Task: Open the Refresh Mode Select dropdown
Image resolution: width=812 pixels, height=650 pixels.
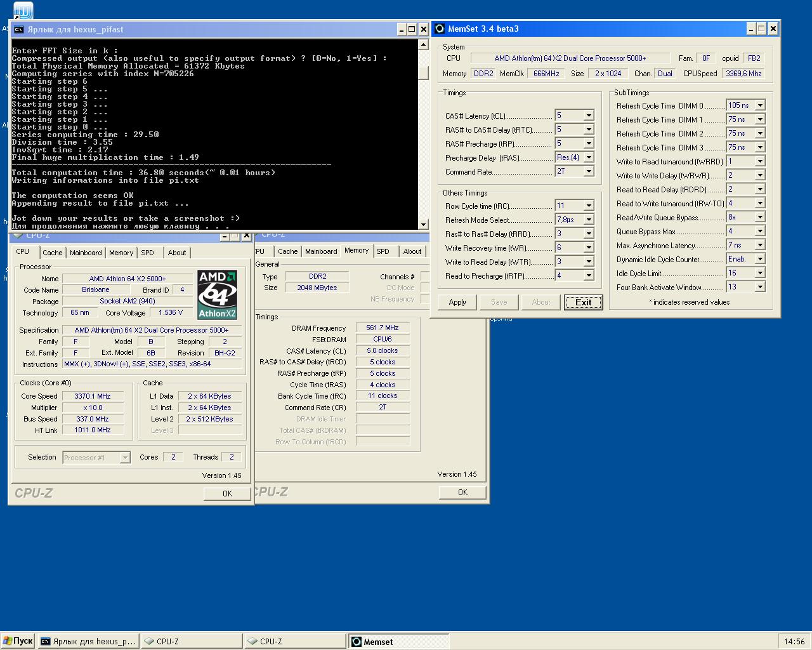Action: tap(589, 220)
